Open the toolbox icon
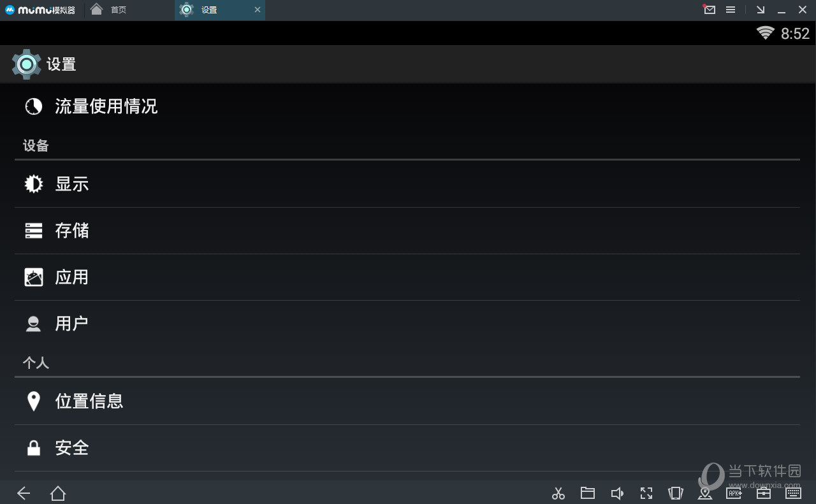Viewport: 816px width, 504px height. click(x=764, y=493)
